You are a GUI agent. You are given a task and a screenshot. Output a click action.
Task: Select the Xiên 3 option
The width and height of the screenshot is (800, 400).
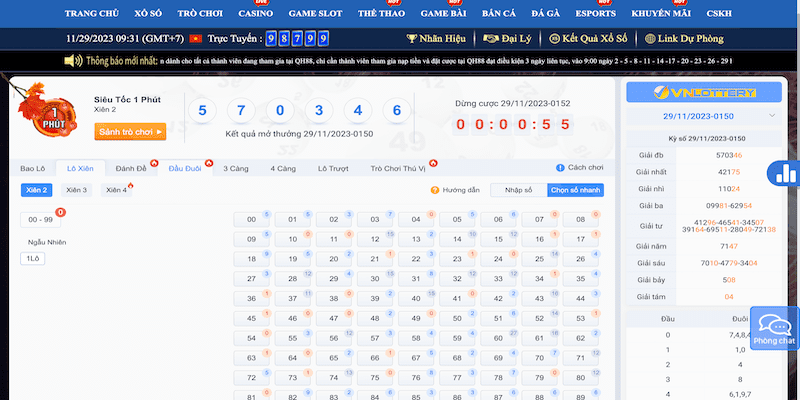(77, 190)
